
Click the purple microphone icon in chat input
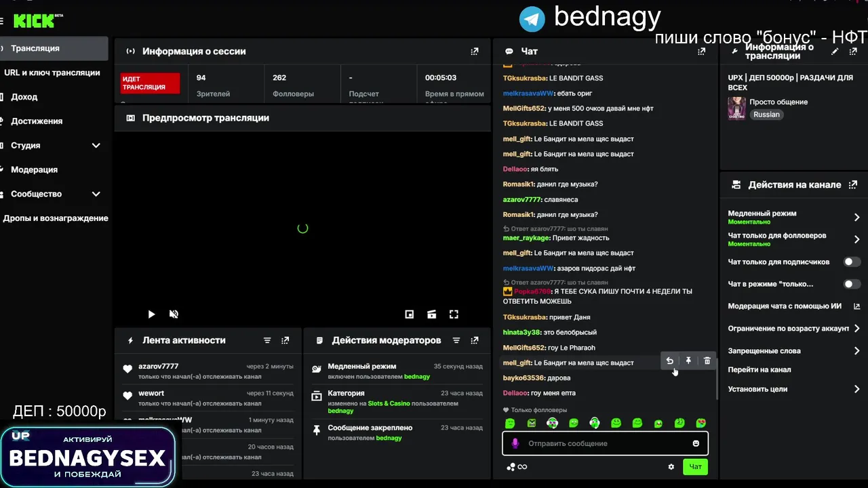click(515, 443)
